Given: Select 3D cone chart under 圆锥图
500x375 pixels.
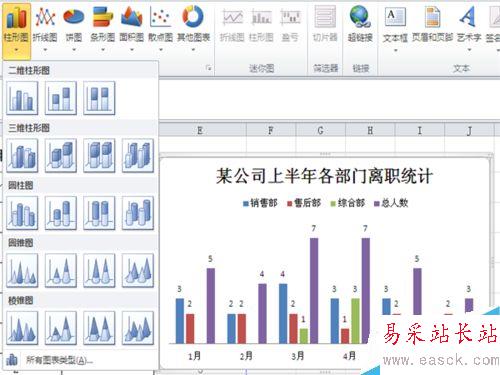Looking at the screenshot, I should [x=138, y=271].
